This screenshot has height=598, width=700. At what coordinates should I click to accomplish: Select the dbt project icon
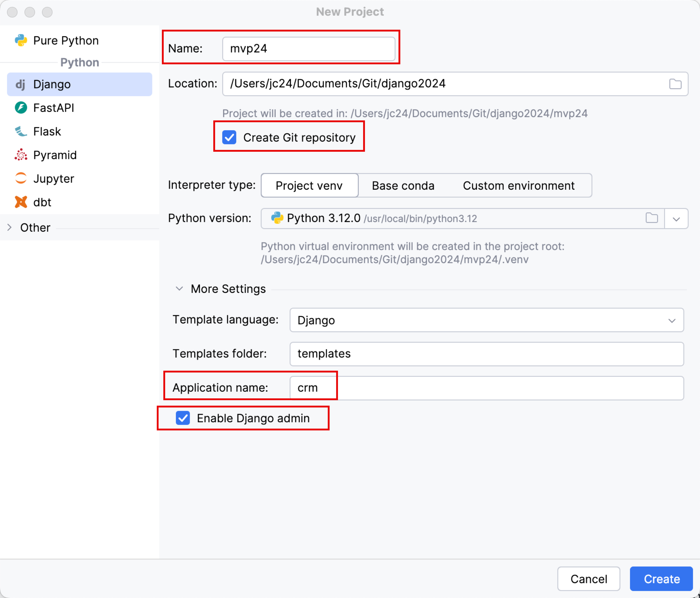pyautogui.click(x=21, y=202)
